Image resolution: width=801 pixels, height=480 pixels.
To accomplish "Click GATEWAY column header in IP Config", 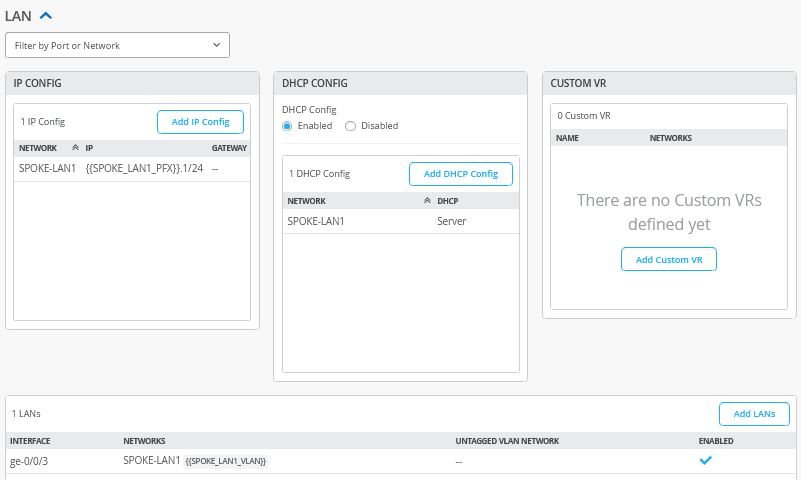I will [229, 148].
